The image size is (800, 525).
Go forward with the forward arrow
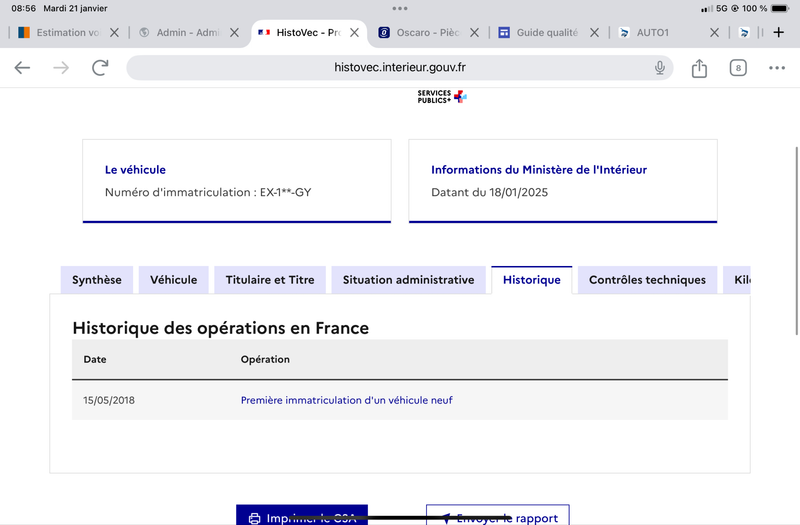(x=61, y=67)
